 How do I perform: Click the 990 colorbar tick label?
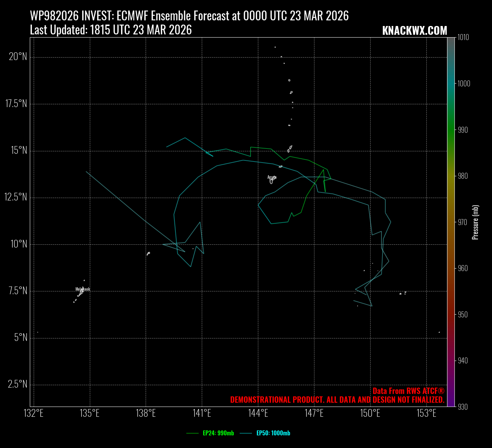[463, 130]
